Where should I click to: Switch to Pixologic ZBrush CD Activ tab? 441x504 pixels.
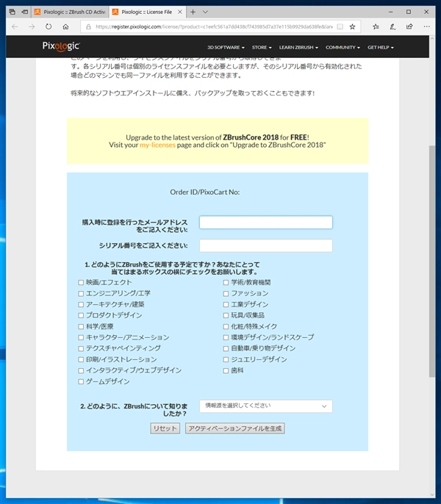pyautogui.click(x=70, y=12)
